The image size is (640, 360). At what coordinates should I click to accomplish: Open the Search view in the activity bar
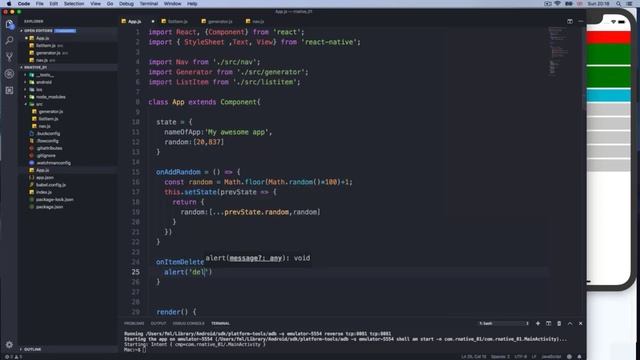point(9,40)
